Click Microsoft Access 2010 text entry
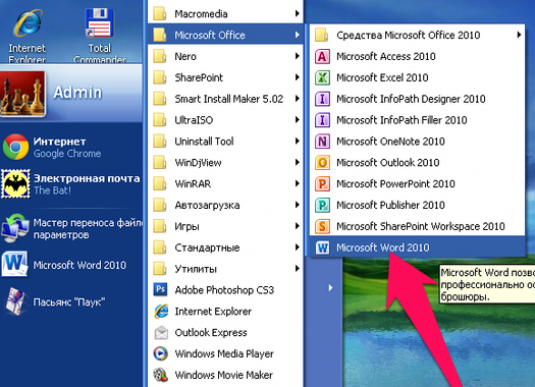This screenshot has width=535, height=387. pos(386,56)
